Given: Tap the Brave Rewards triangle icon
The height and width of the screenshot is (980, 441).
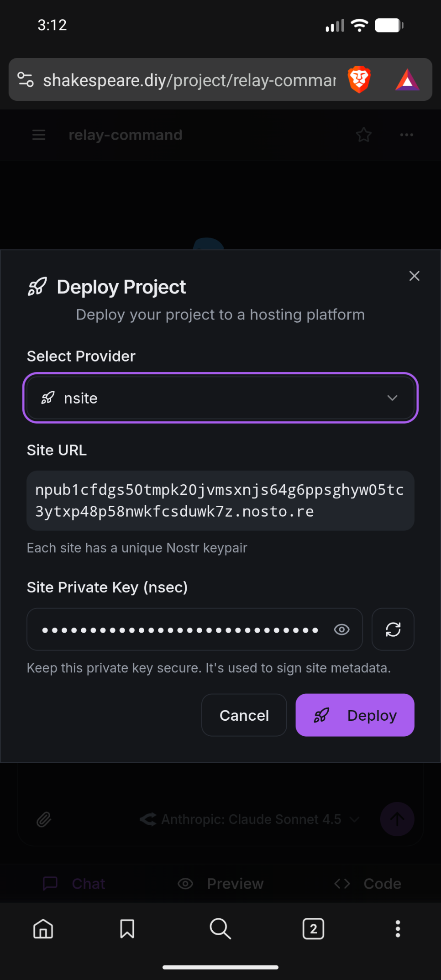Looking at the screenshot, I should click(407, 80).
